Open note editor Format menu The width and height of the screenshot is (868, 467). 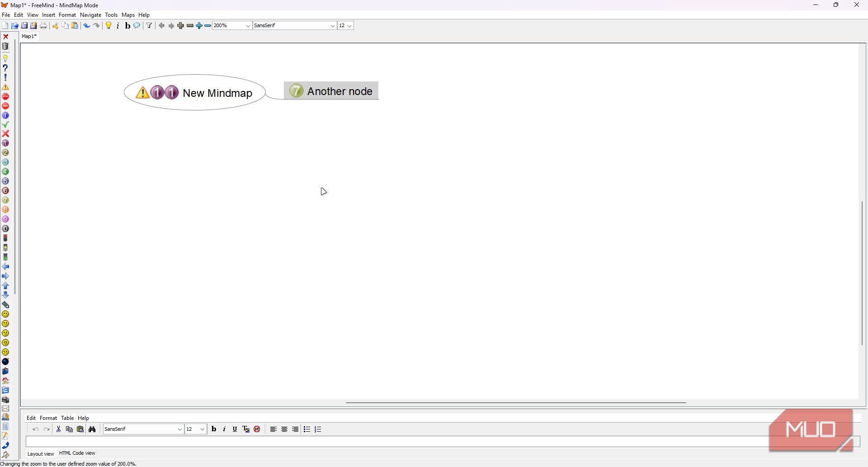click(x=48, y=418)
